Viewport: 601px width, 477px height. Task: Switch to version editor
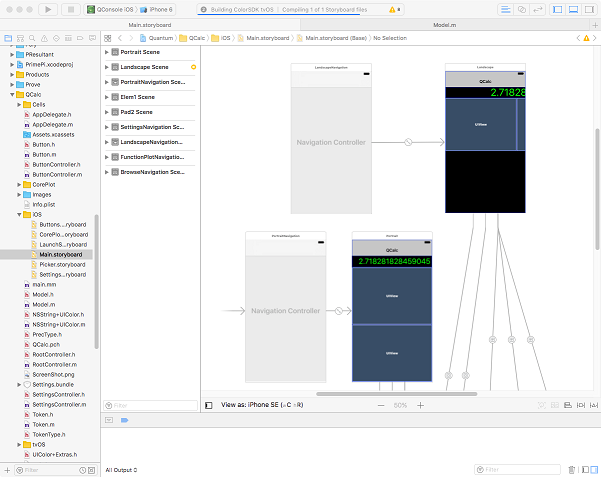click(538, 10)
